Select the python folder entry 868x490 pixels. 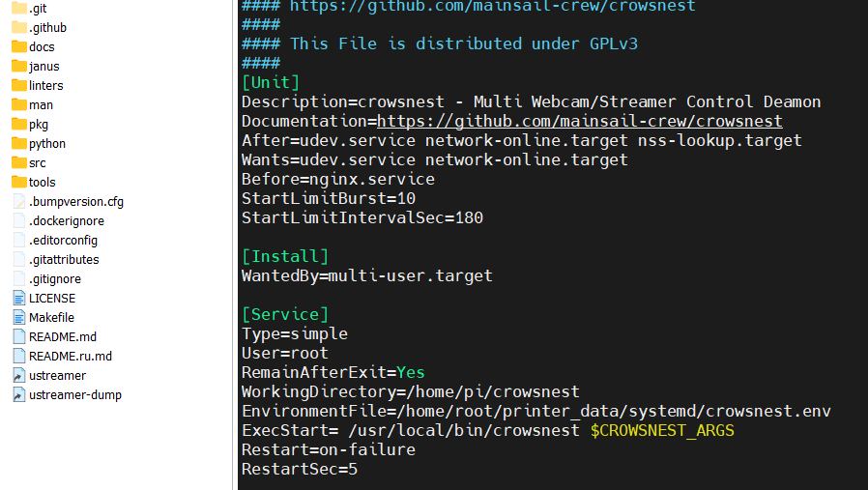pos(46,144)
